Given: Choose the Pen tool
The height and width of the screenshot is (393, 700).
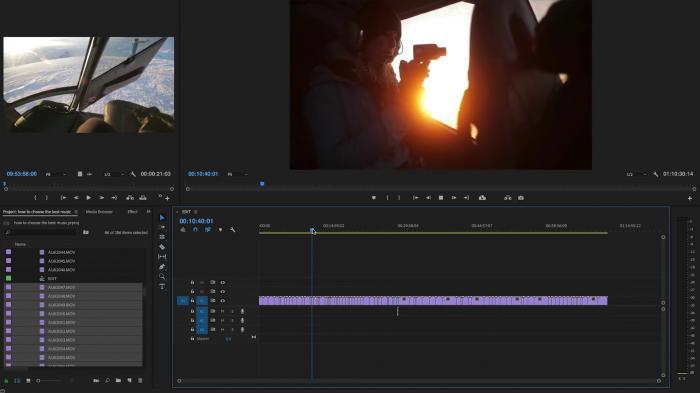Looking at the screenshot, I should coord(162,267).
